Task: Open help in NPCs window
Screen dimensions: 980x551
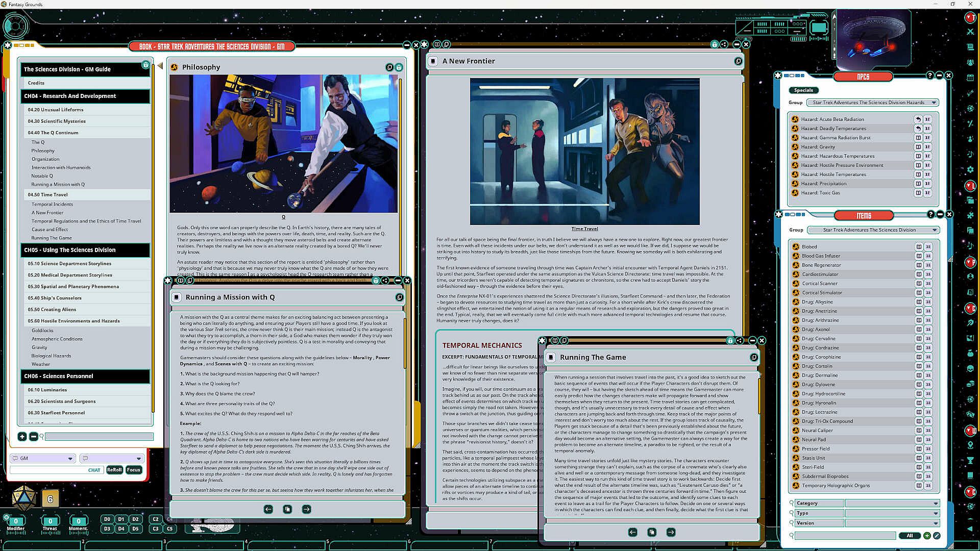Action: pos(929,76)
